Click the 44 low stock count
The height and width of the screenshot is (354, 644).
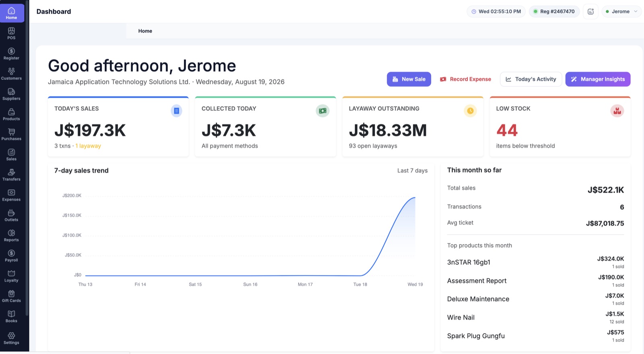click(507, 130)
